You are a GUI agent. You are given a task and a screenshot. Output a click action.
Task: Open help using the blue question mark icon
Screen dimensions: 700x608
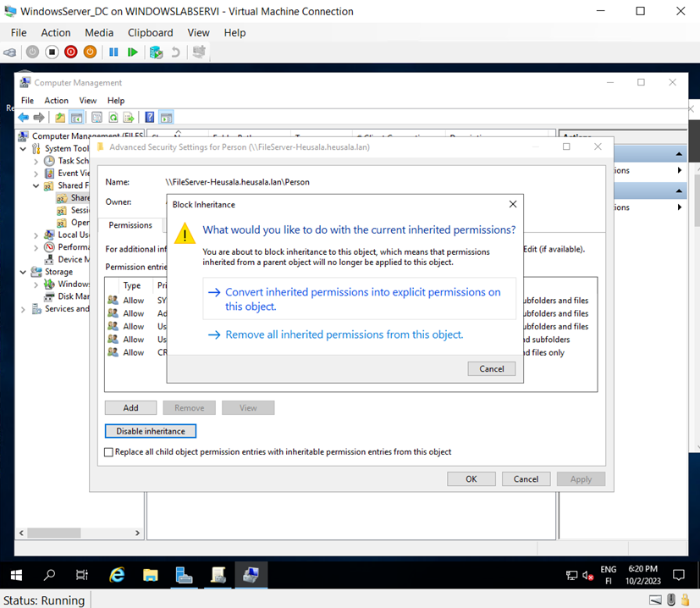point(148,116)
